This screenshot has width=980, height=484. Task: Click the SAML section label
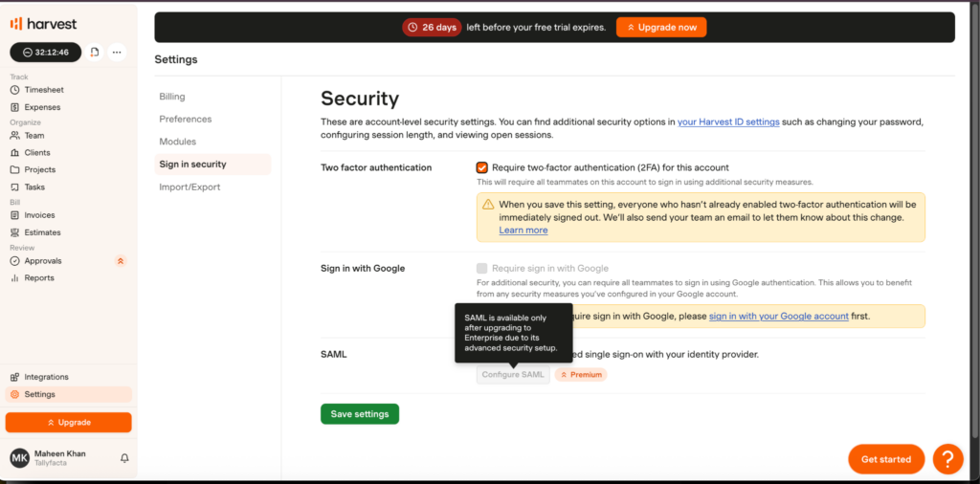(334, 354)
